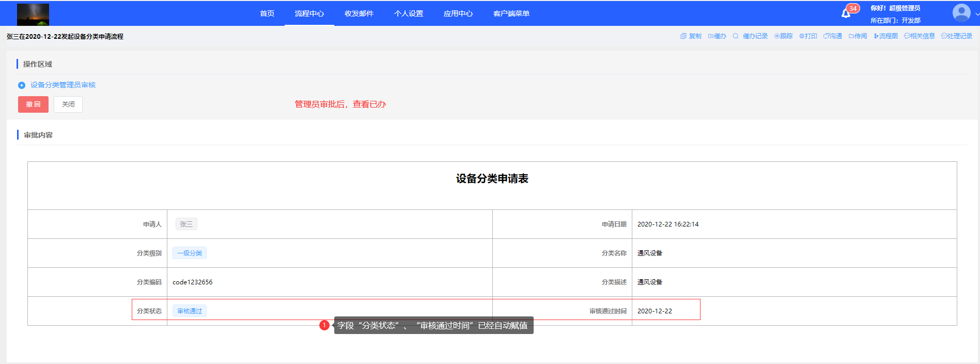This screenshot has width=980, height=364.
Task: Click the 传阅 (circulate) icon
Action: [x=851, y=36]
